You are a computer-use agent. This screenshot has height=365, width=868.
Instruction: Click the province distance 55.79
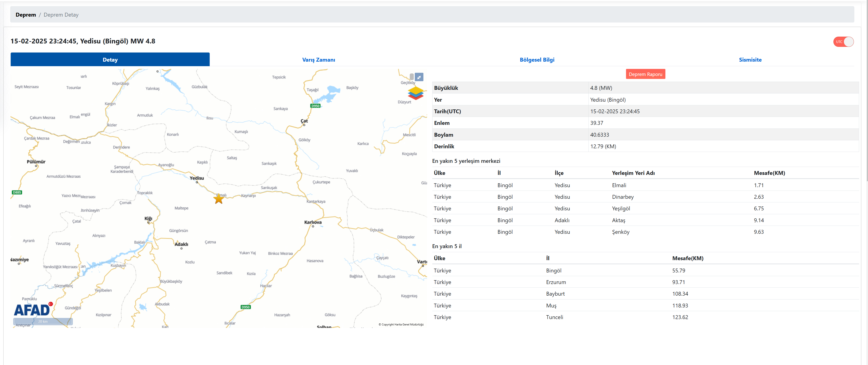(x=678, y=270)
